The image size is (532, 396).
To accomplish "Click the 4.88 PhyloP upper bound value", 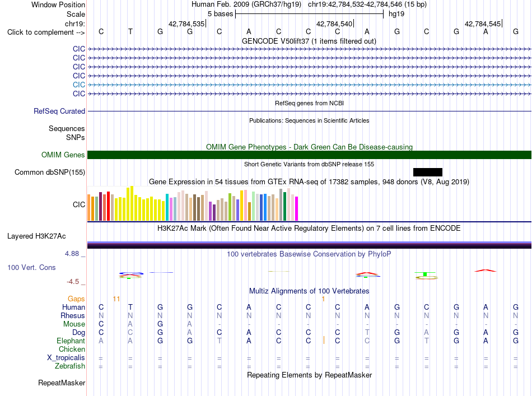I will (72, 254).
